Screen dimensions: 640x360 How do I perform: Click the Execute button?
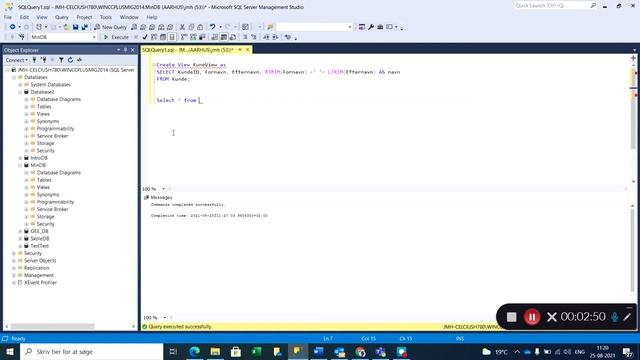116,37
